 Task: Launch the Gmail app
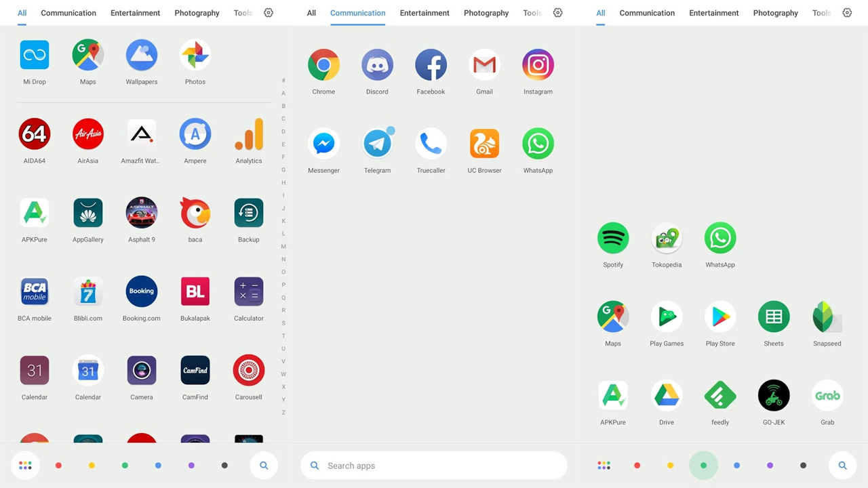(485, 65)
